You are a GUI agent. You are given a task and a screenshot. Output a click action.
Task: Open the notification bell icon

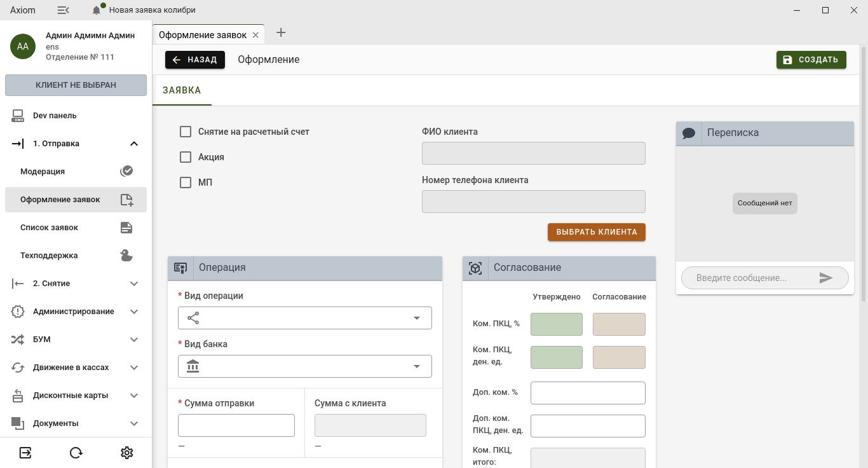[97, 10]
